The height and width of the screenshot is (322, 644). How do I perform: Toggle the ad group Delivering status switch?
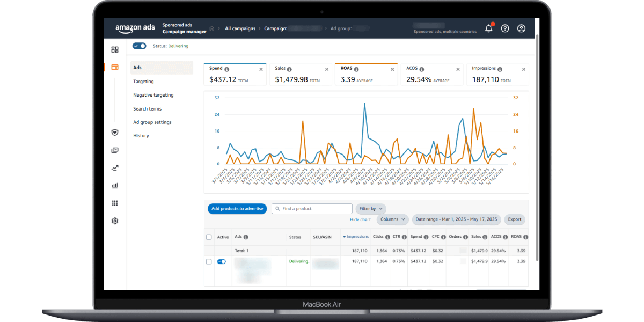(x=140, y=46)
